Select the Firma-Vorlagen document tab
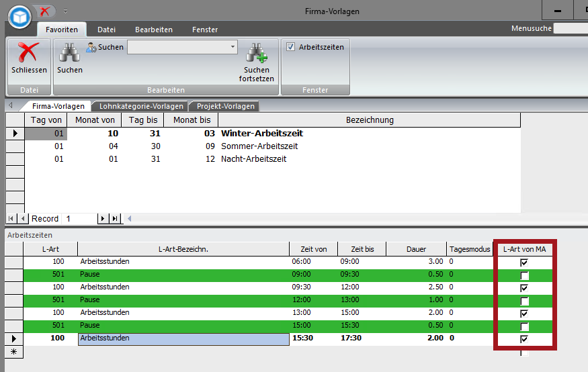588x372 pixels. pos(58,106)
